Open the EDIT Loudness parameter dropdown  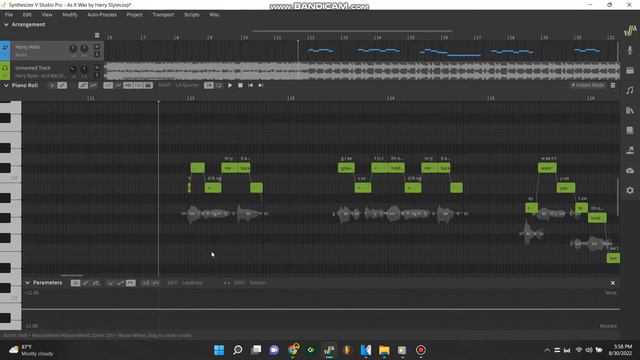[x=192, y=283]
